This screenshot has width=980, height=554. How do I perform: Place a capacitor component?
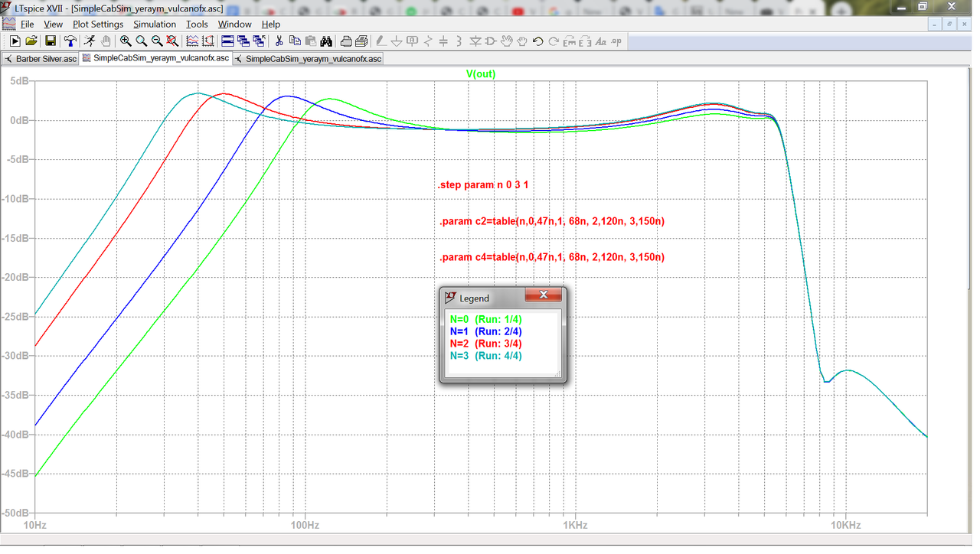[x=443, y=41]
